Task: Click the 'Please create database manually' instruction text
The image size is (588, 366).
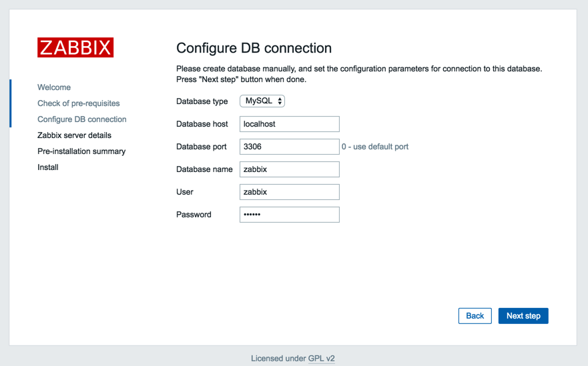Action: point(359,74)
